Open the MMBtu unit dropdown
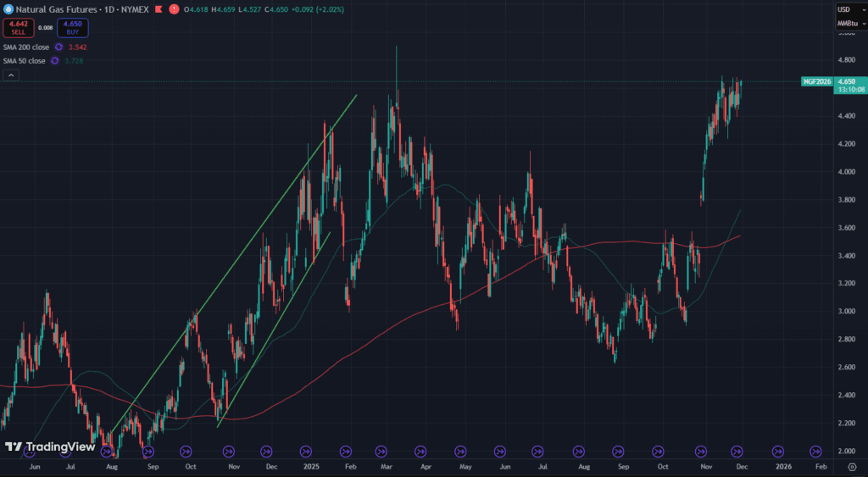 click(x=848, y=22)
